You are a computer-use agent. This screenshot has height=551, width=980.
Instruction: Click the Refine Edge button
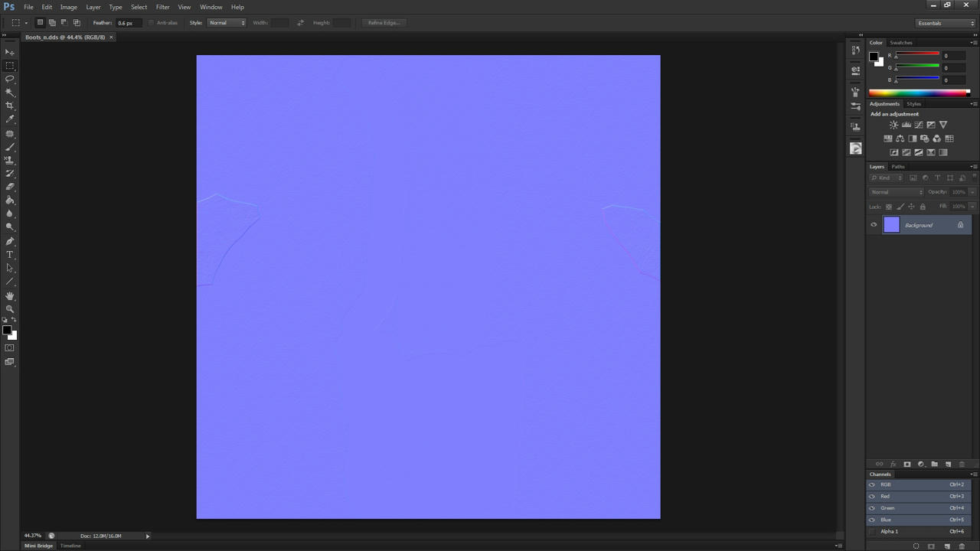(x=384, y=23)
